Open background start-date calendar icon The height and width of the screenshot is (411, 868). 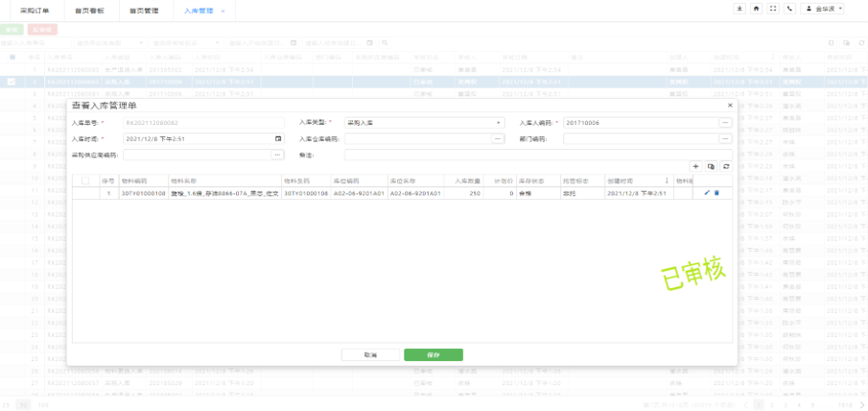click(293, 42)
